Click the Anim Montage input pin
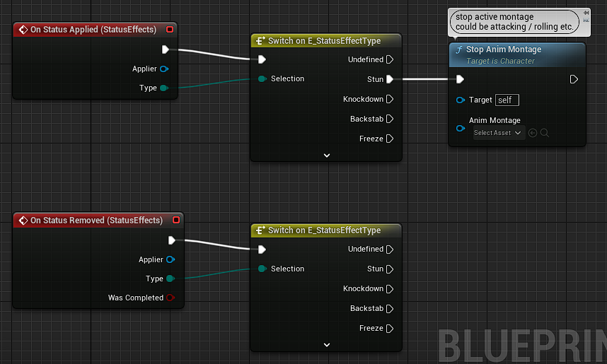The image size is (607, 364). click(460, 129)
